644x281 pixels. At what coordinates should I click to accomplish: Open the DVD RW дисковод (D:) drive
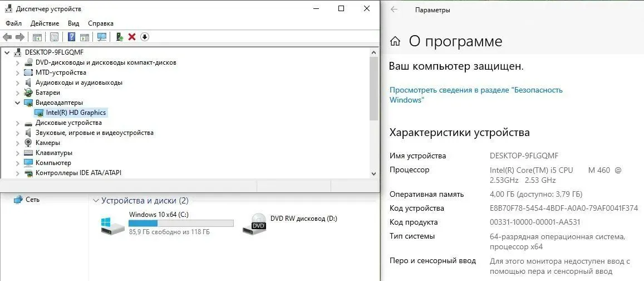(x=303, y=219)
